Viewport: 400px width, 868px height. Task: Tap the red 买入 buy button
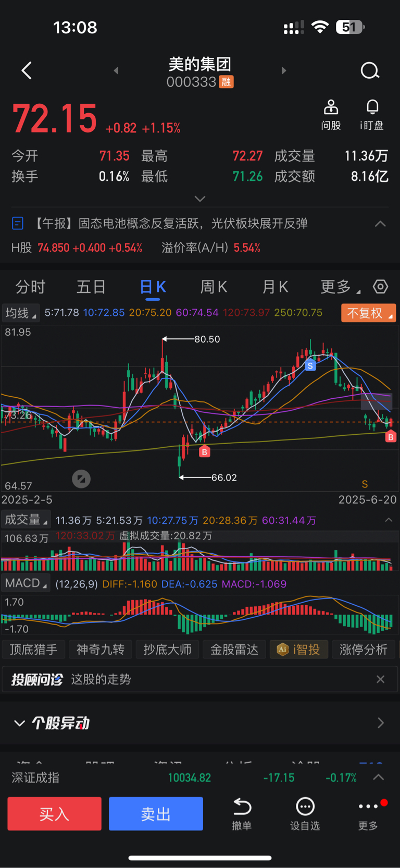(x=54, y=814)
